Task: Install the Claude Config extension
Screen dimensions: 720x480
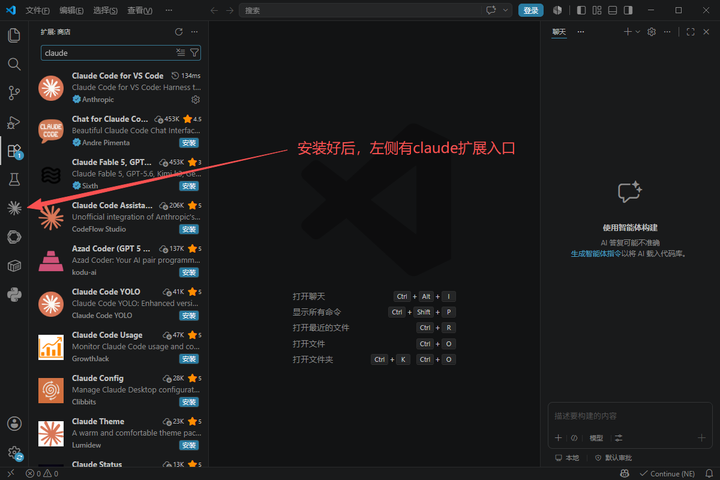Action: tap(189, 402)
